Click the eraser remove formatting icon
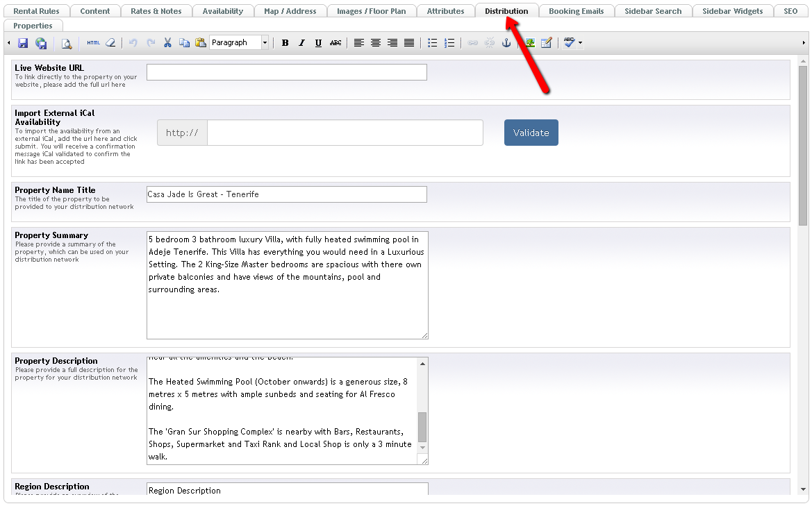Screen dimensions: 812x506 coord(110,43)
